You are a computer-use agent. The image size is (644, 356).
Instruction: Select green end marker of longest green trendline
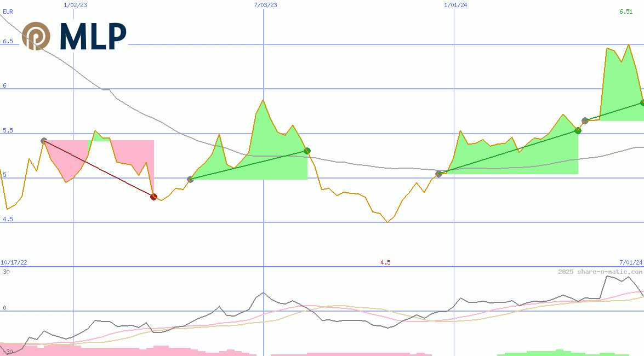tap(578, 130)
